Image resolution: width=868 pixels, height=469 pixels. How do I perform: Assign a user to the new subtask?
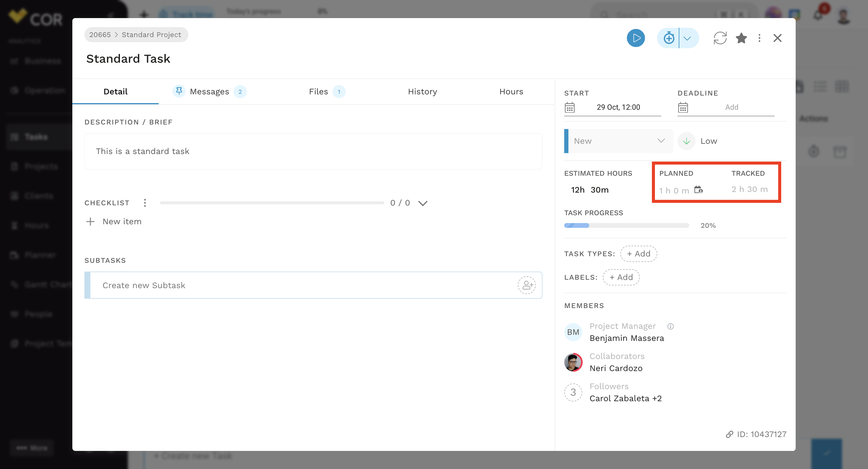coord(527,285)
